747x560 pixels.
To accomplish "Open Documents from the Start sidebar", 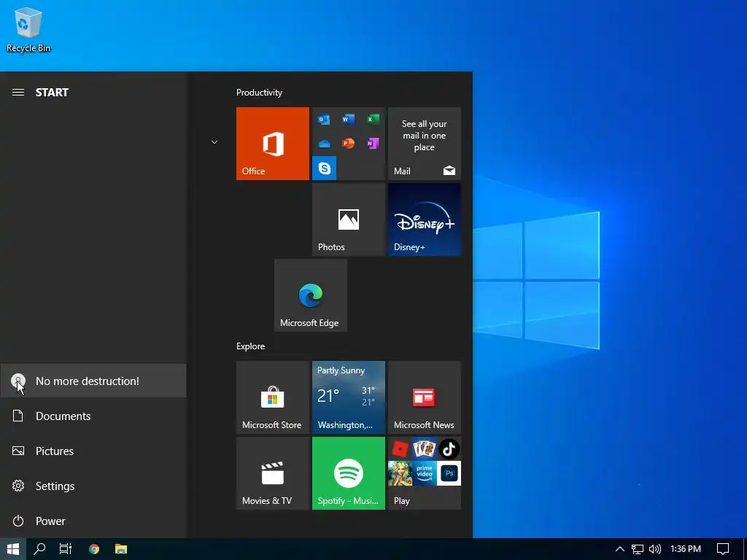I will pyautogui.click(x=93, y=416).
